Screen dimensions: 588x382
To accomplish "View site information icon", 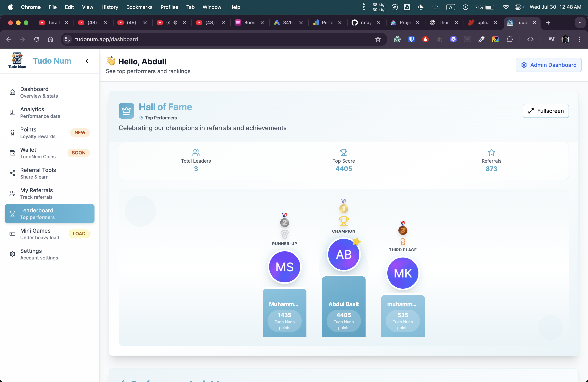I will point(67,39).
